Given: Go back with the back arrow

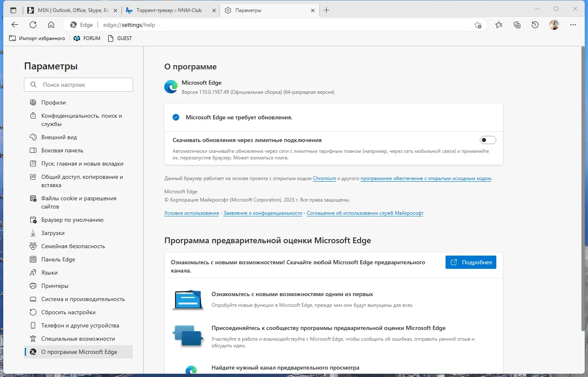Looking at the screenshot, I should click(15, 25).
